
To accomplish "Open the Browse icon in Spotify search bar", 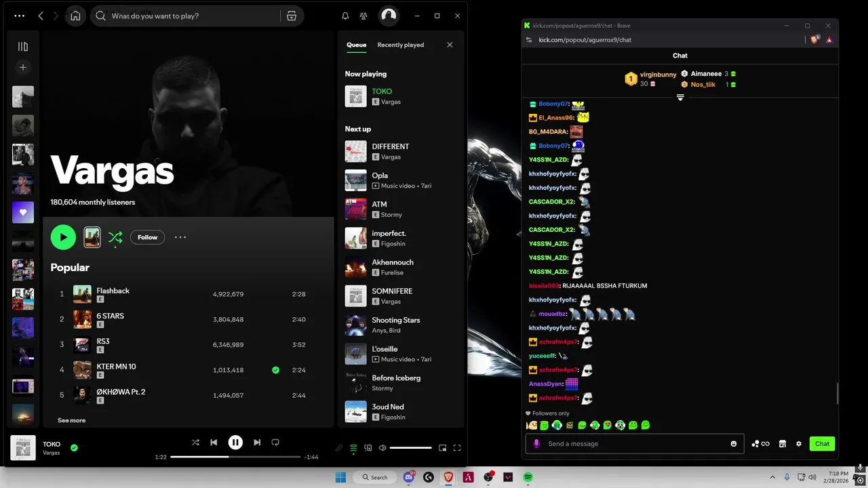I will (292, 16).
